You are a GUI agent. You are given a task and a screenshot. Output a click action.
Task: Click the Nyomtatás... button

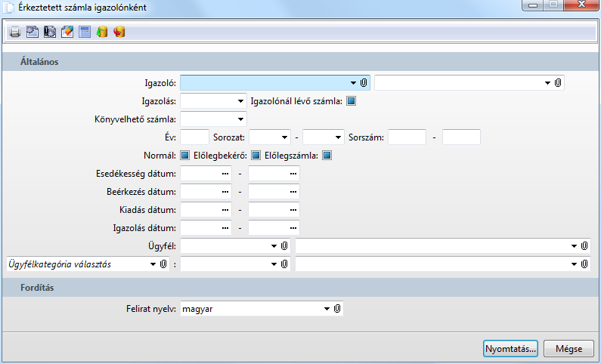[510, 349]
